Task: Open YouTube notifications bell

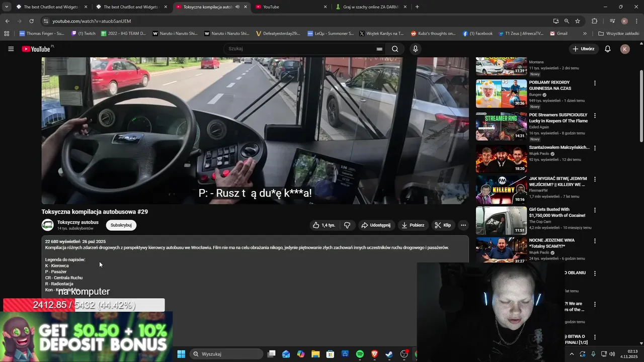Action: click(608, 49)
